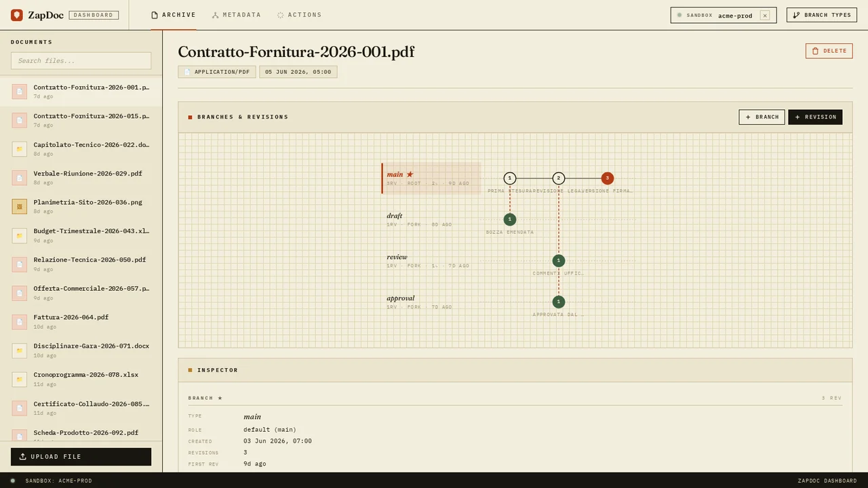Click file icon of Budget-Trimestrale-2026-043
Screen dimensions: 868x488
point(20,235)
